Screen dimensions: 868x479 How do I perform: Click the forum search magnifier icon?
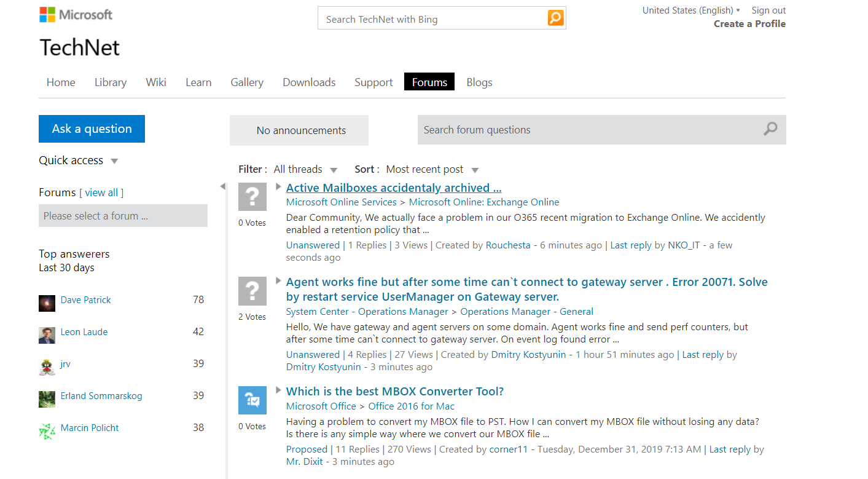(770, 129)
